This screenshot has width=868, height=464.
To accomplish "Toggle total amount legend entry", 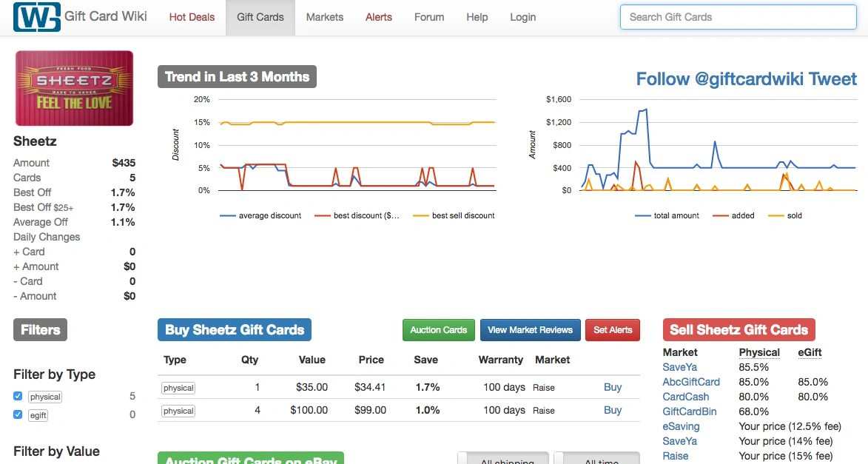I will point(667,215).
